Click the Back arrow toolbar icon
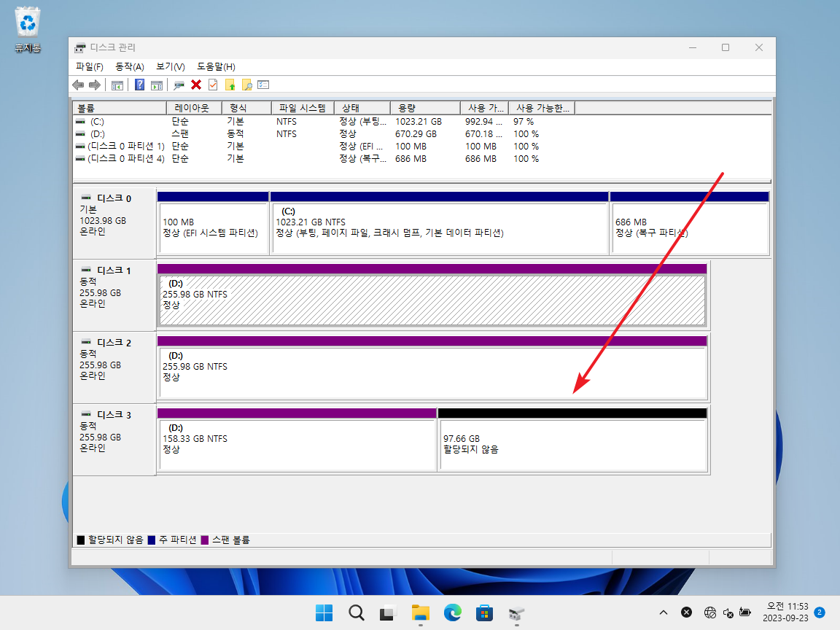Image resolution: width=840 pixels, height=630 pixels. [x=78, y=85]
